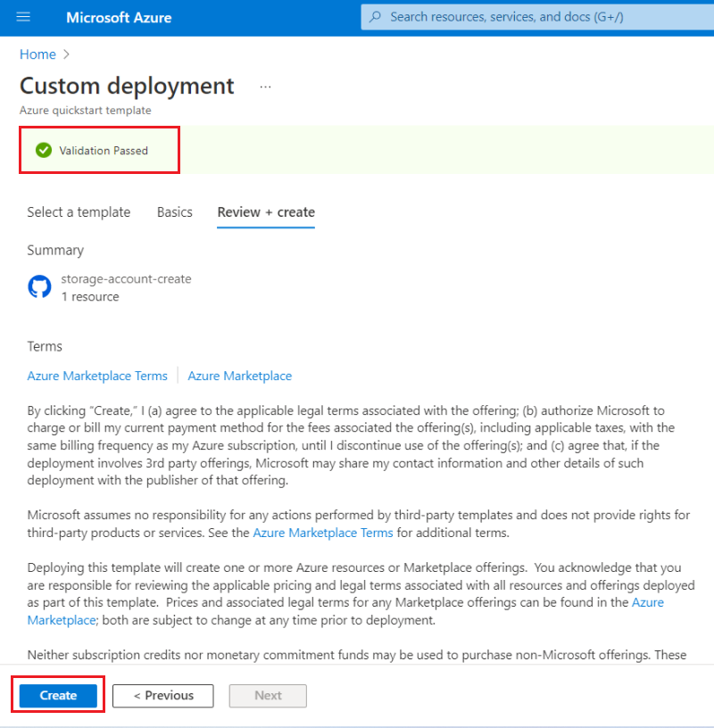The width and height of the screenshot is (714, 728).
Task: Open the ellipsis menu beside Custom deployment
Action: coord(265,87)
